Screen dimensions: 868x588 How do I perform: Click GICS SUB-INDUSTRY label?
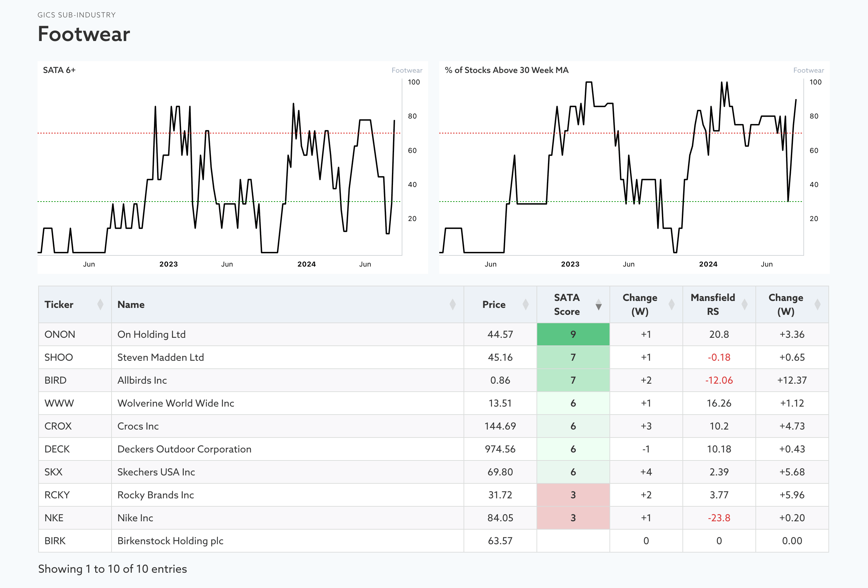pos(76,15)
